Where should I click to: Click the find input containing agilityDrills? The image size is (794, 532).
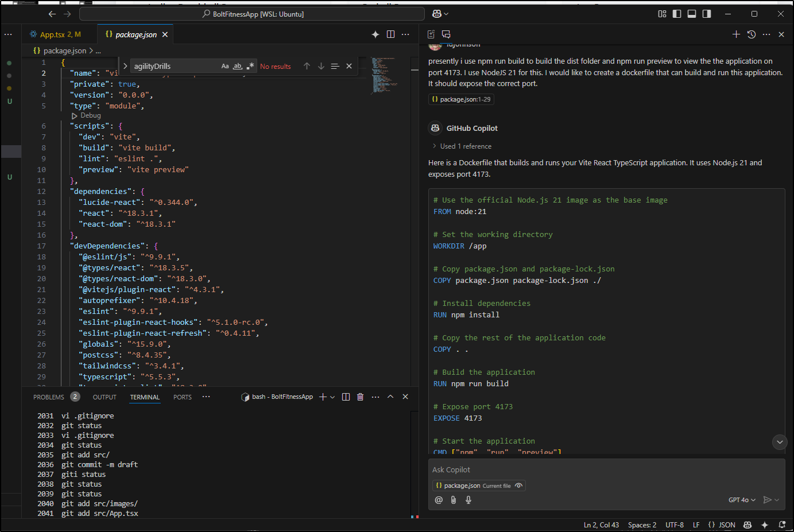[175, 66]
